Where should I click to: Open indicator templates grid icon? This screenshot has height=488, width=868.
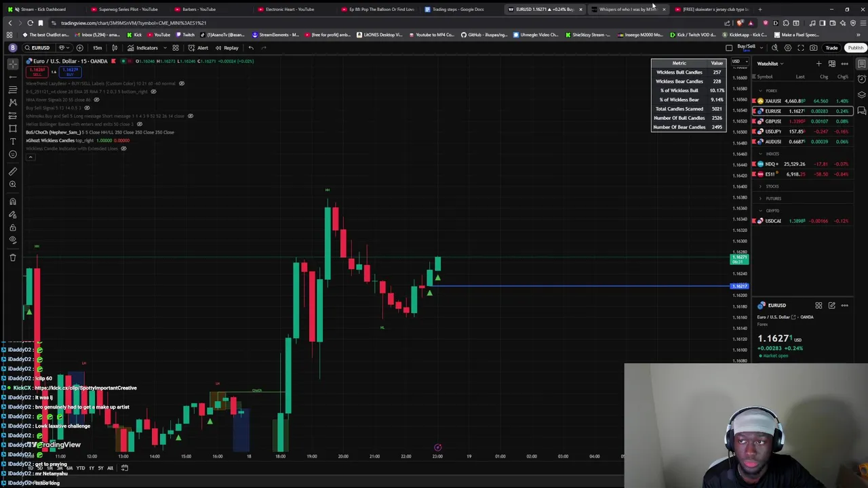point(175,47)
